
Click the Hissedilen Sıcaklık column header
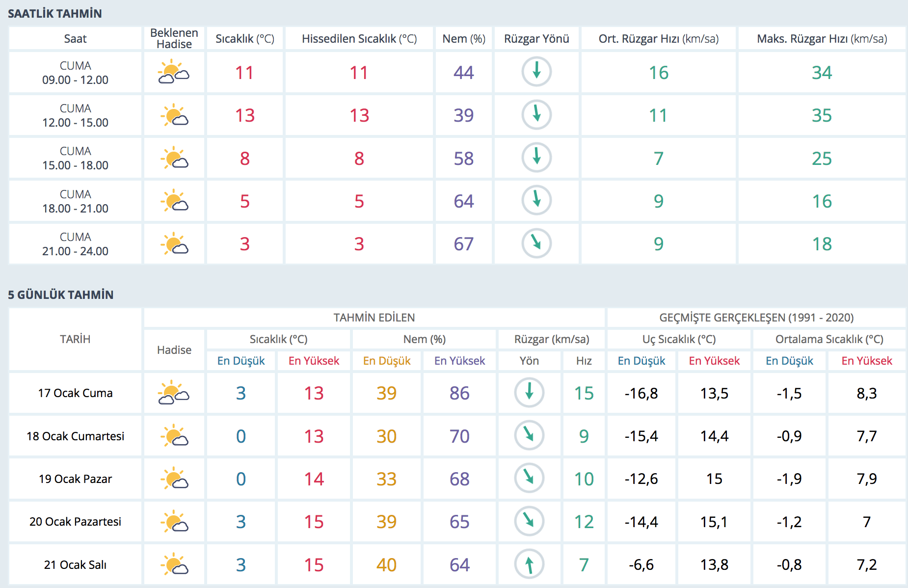coord(359,39)
